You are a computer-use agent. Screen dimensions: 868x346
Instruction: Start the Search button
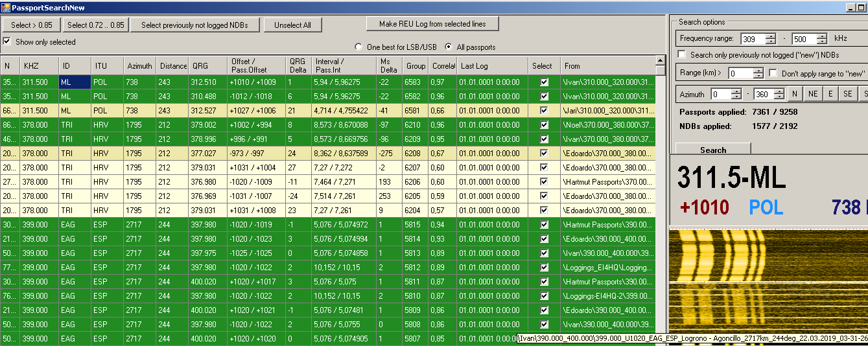pos(713,149)
